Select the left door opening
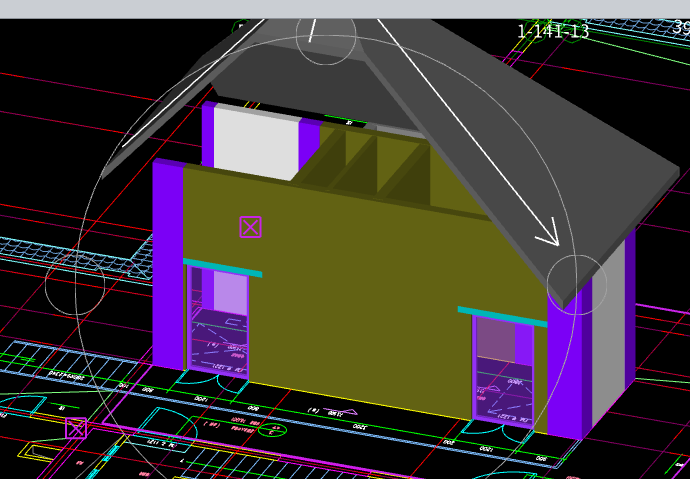Screen dimensions: 690x479 pyautogui.click(x=218, y=322)
